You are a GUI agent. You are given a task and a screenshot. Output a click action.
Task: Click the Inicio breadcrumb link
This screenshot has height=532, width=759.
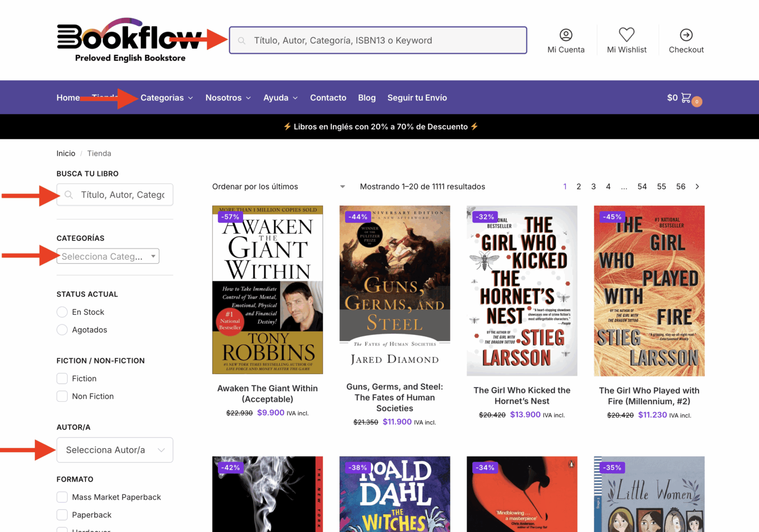click(x=66, y=153)
